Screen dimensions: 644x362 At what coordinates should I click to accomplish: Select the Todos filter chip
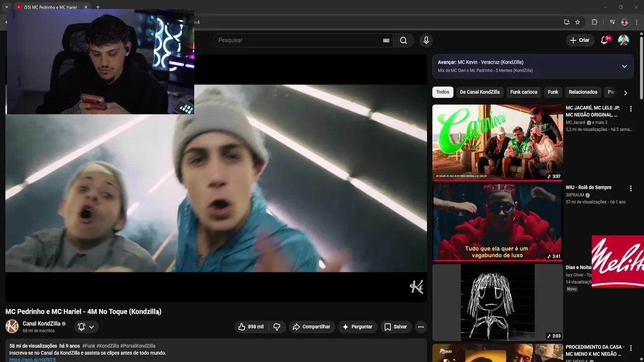point(443,92)
